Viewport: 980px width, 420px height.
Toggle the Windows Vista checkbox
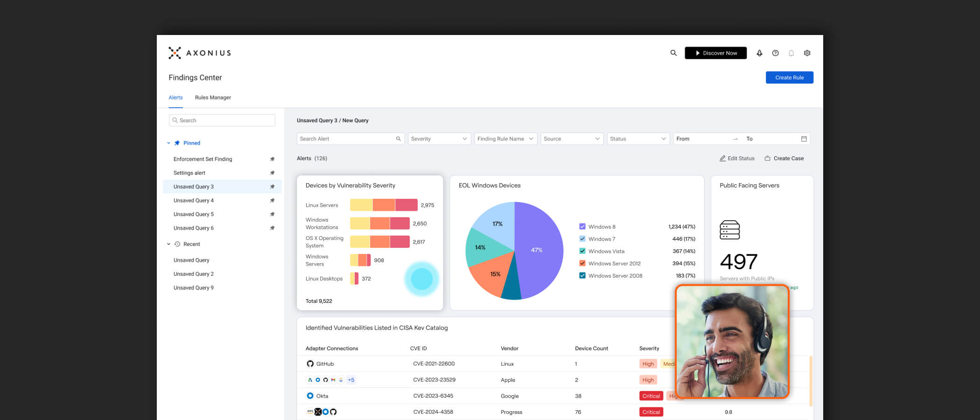coord(582,251)
